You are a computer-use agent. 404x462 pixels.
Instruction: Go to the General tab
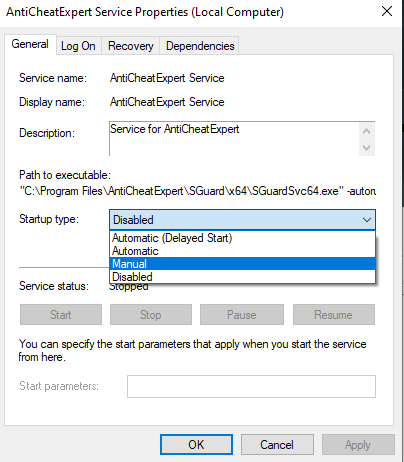coord(30,44)
